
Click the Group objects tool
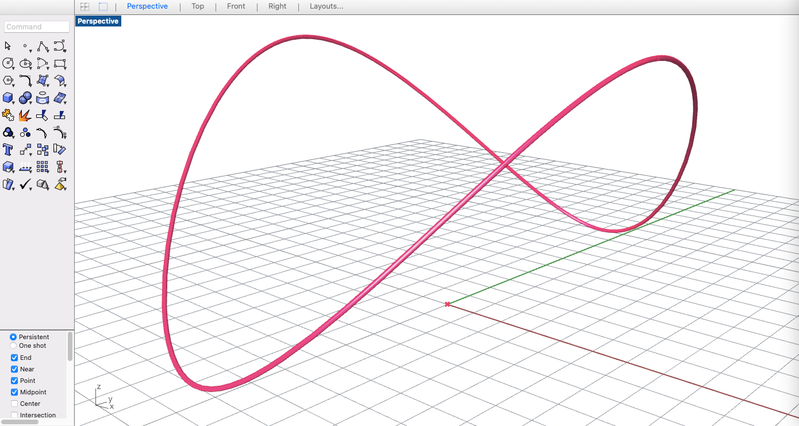tap(8, 133)
